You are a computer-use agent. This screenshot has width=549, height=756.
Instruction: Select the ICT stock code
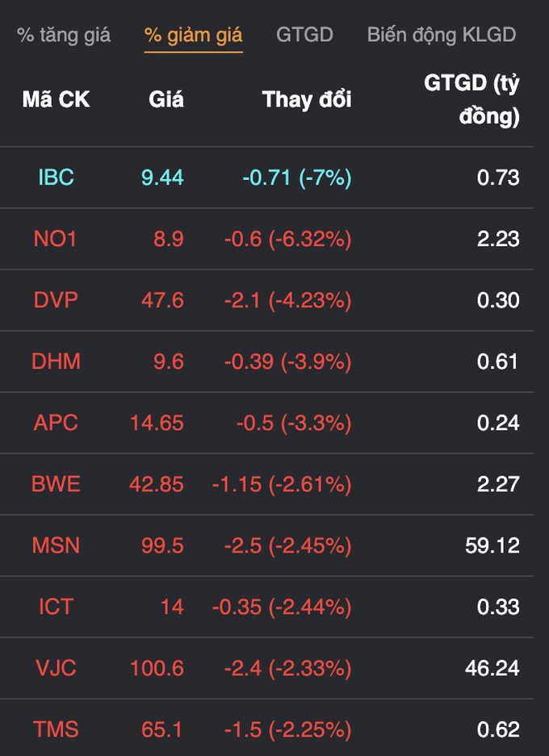coord(56,607)
